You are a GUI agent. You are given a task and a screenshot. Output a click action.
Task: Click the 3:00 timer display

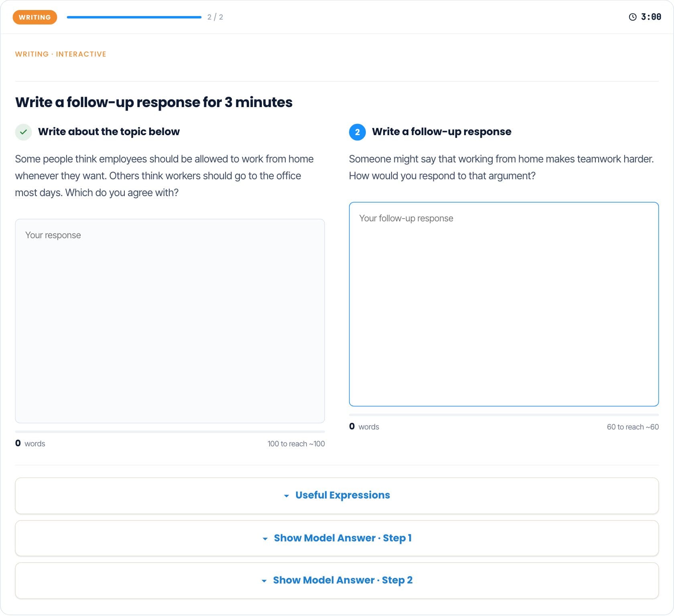651,17
